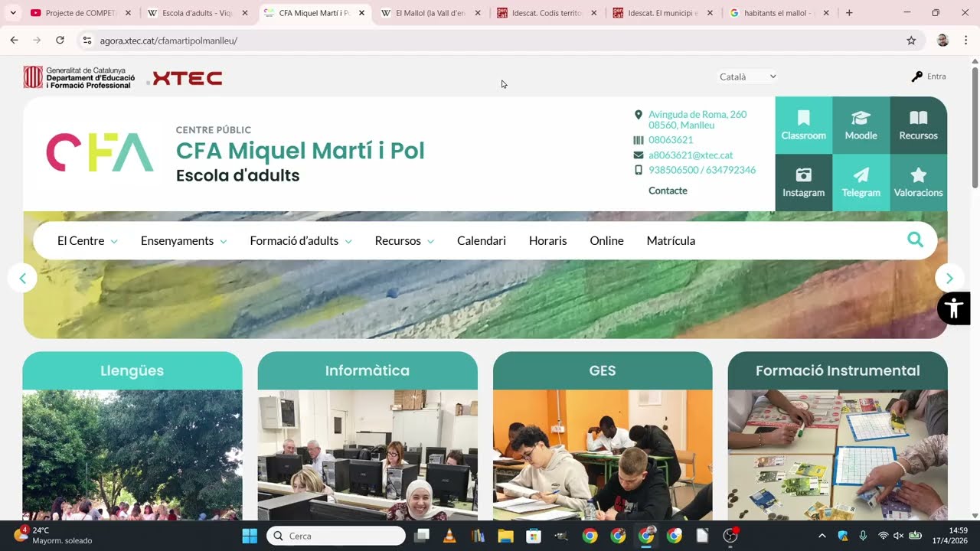Show hidden system tray icons
Viewport: 980px width, 551px height.
click(x=822, y=536)
